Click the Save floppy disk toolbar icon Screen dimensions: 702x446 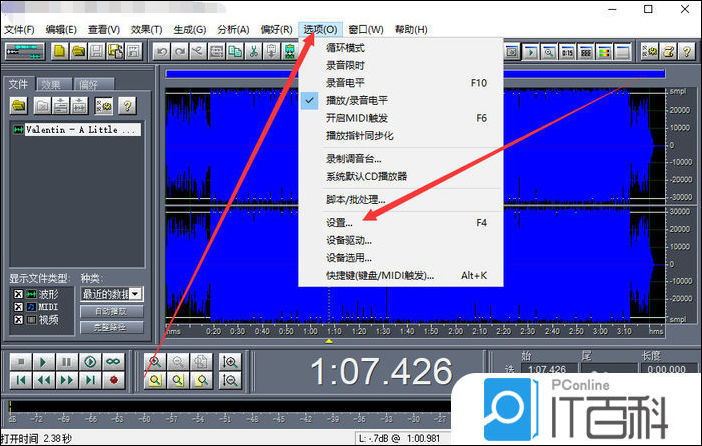[x=96, y=51]
